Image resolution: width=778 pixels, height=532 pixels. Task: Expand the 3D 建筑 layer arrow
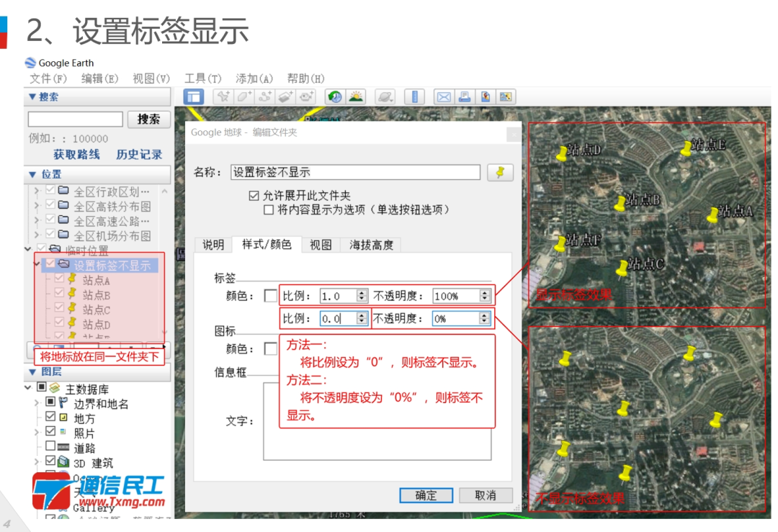point(37,461)
